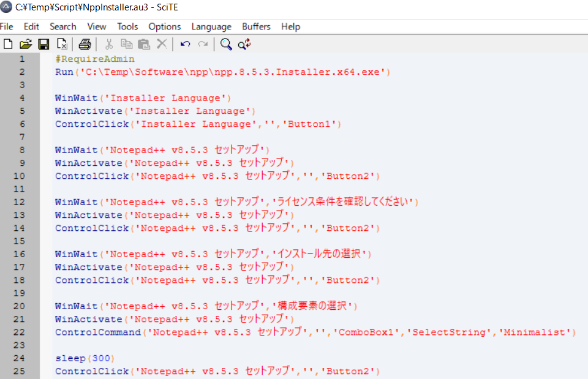Open Replace using the toolbar icon

pyautogui.click(x=244, y=44)
